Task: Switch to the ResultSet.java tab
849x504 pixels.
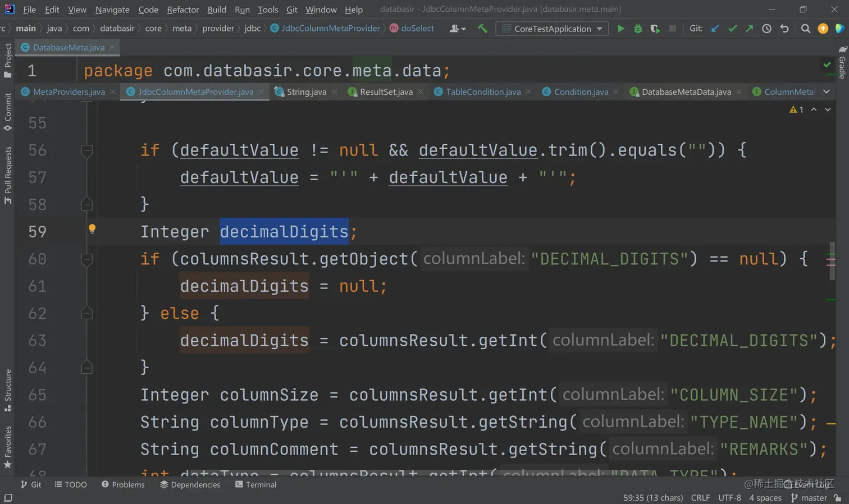Action: (x=386, y=91)
